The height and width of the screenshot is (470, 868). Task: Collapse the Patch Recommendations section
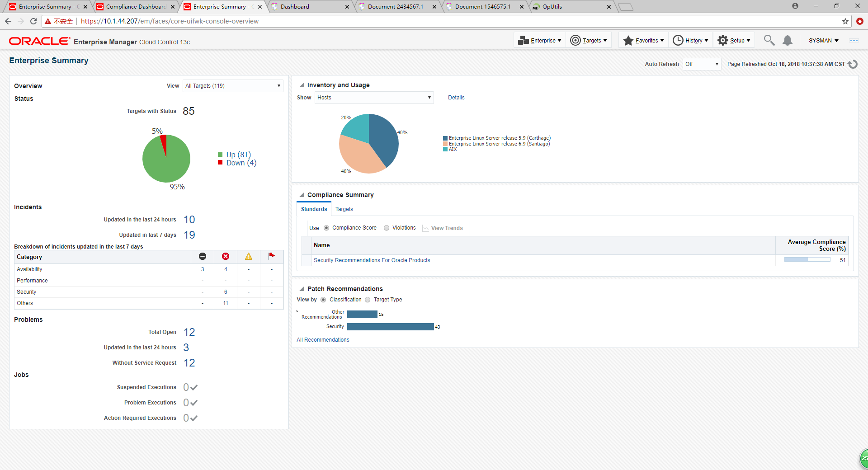[302, 289]
